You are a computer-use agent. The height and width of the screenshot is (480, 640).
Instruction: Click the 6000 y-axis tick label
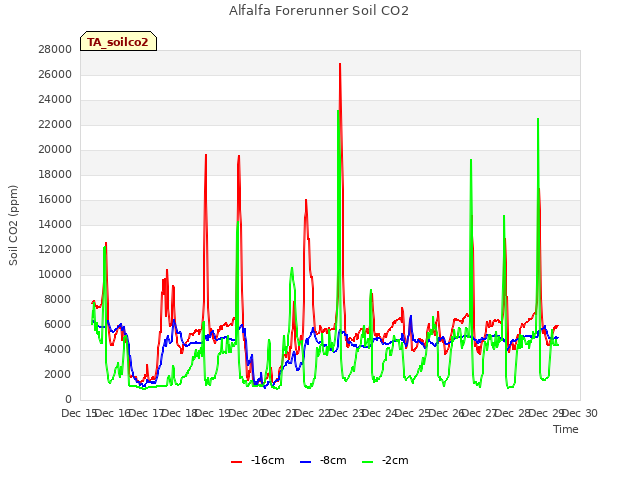pos(58,324)
